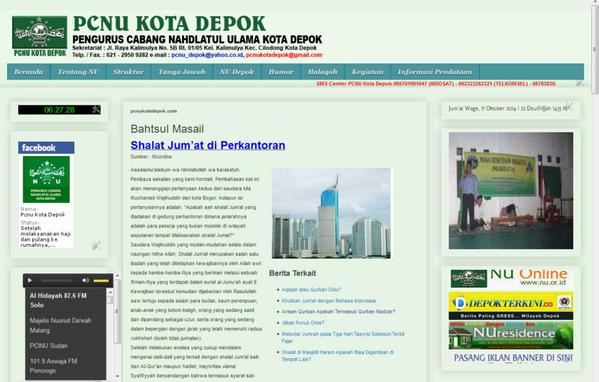Click the wrench icon by SMS Center ticker

[x=580, y=83]
